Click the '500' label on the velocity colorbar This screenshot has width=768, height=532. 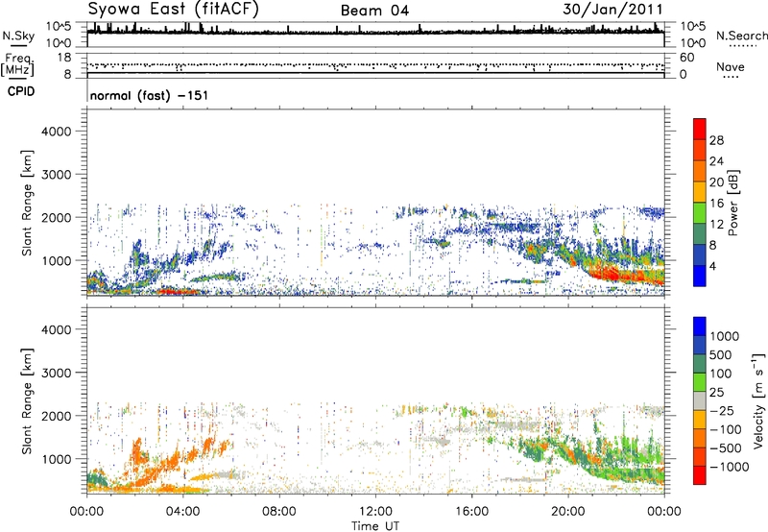(x=721, y=354)
